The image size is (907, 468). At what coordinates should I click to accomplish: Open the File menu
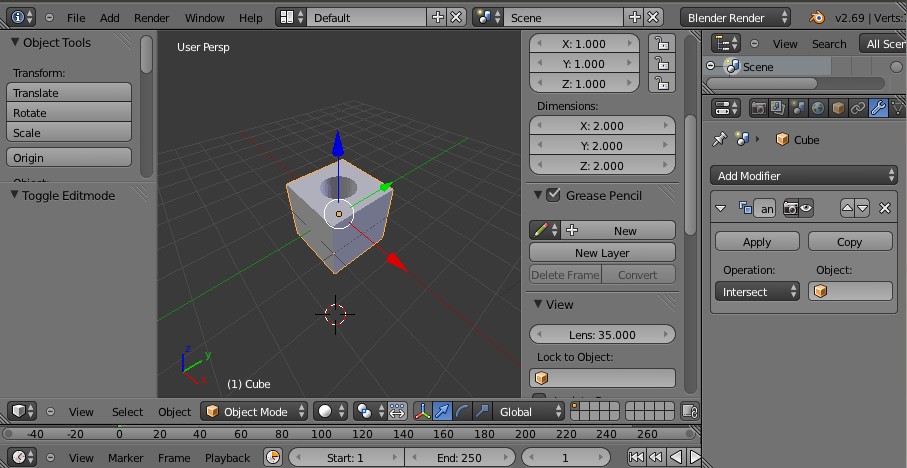click(x=76, y=18)
